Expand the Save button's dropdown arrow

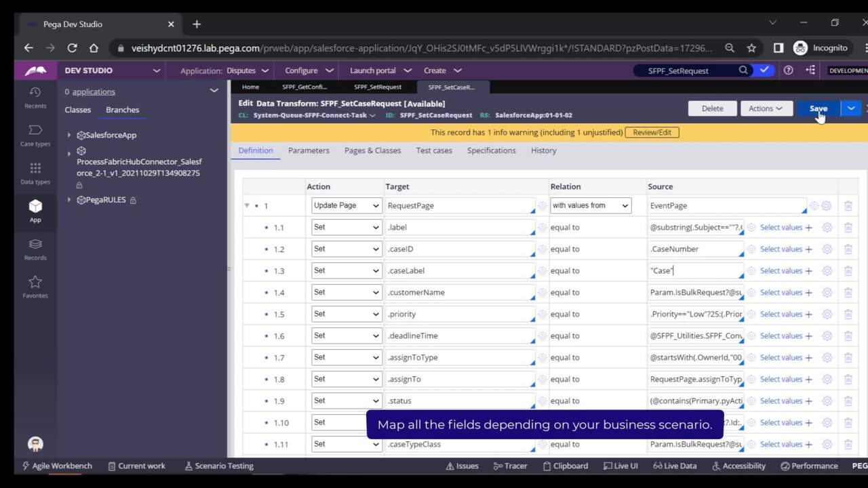851,108
